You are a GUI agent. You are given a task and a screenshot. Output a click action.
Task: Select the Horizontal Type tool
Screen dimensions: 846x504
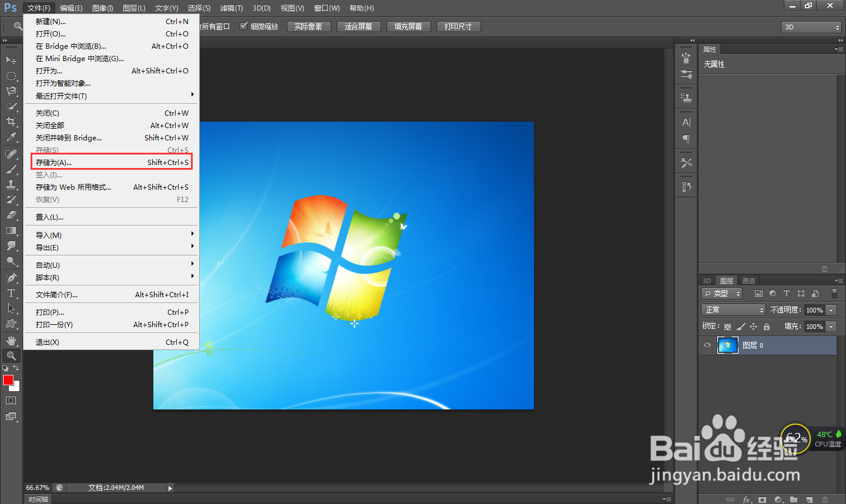pyautogui.click(x=11, y=293)
